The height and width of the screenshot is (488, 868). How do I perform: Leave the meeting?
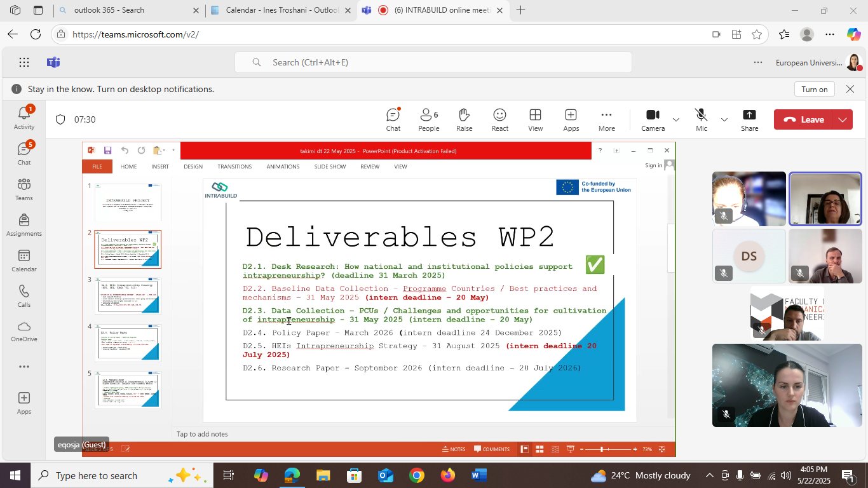803,119
